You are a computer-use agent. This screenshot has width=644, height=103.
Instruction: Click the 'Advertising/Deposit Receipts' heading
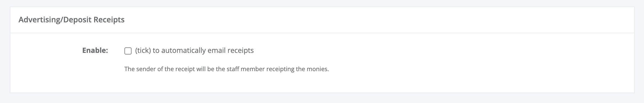pos(71,20)
